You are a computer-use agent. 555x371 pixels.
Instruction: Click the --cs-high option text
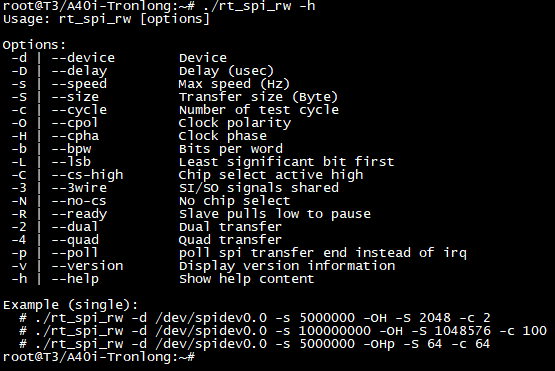tap(87, 175)
